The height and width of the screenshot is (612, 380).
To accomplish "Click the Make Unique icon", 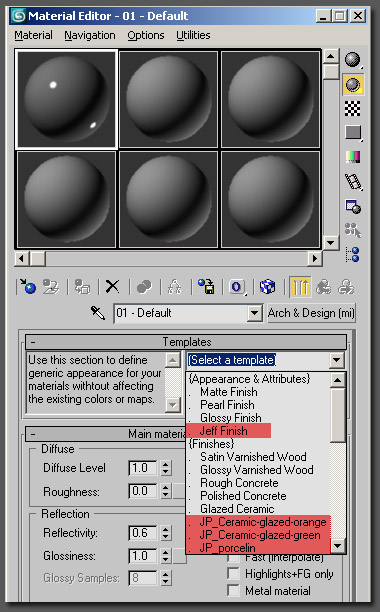I will click(175, 287).
